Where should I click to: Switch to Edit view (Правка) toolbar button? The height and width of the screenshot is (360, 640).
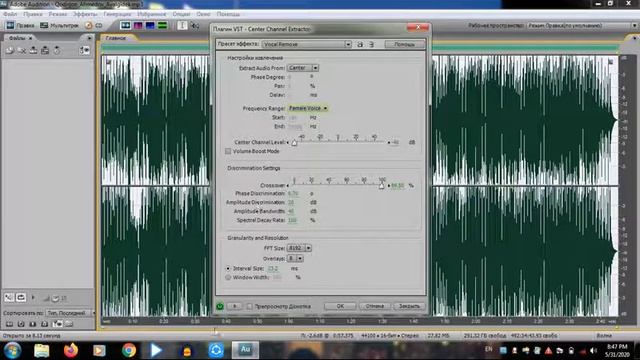click(20, 25)
